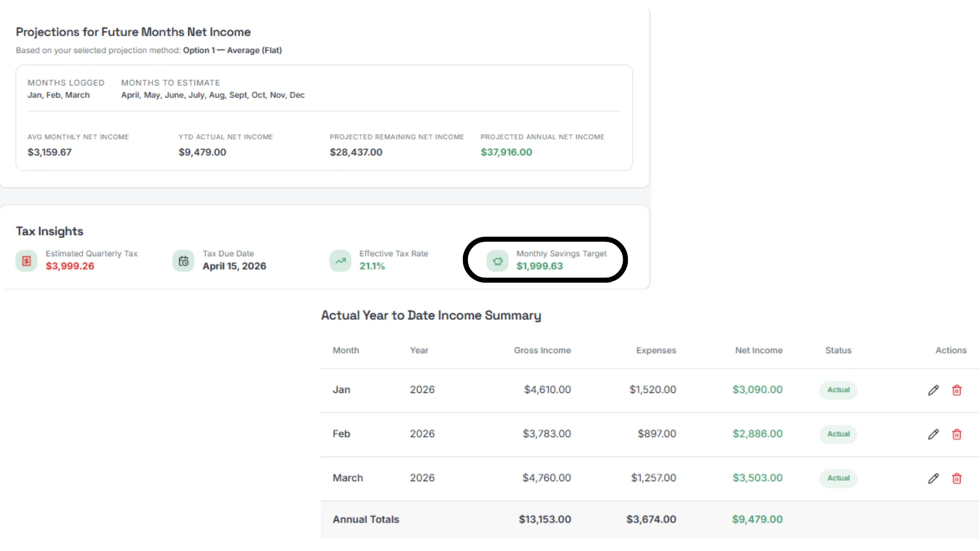Edit the Jan 2026 income entry

pyautogui.click(x=933, y=390)
